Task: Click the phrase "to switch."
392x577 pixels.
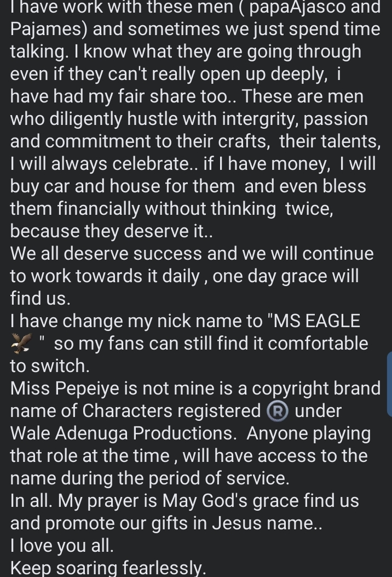Action: (49, 366)
